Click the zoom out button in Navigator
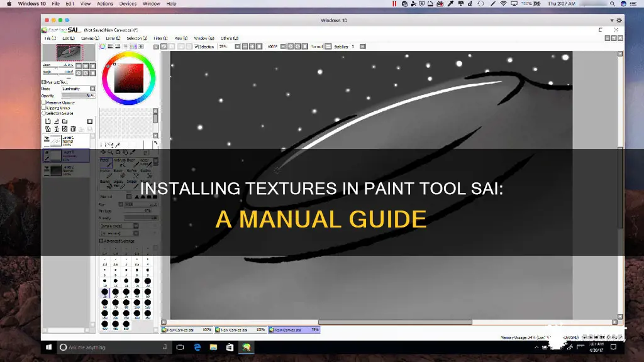 coord(79,65)
